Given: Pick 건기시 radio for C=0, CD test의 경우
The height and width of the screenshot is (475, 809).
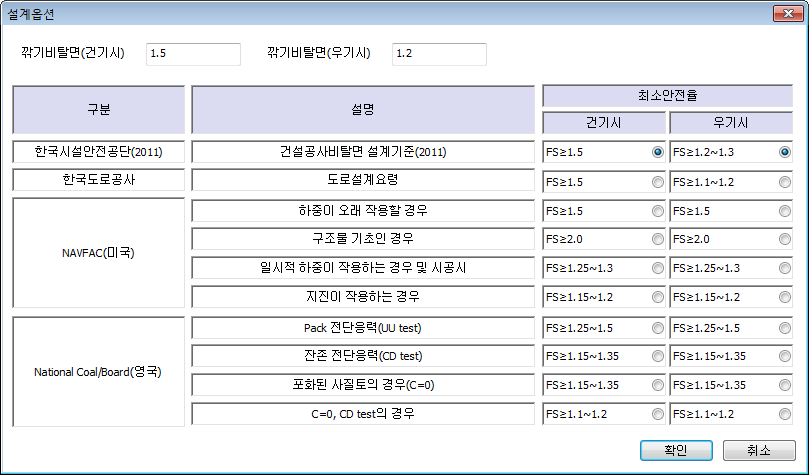Looking at the screenshot, I should coord(657,414).
